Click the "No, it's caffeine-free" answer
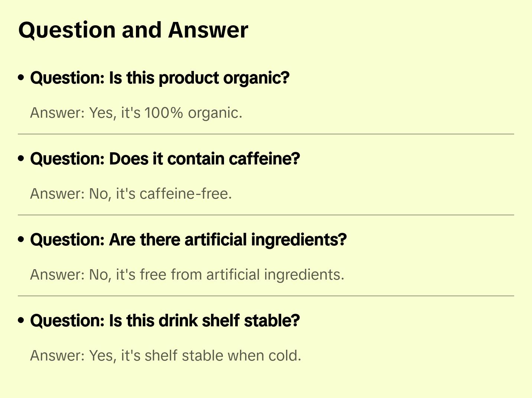This screenshot has height=398, width=532. 131,194
